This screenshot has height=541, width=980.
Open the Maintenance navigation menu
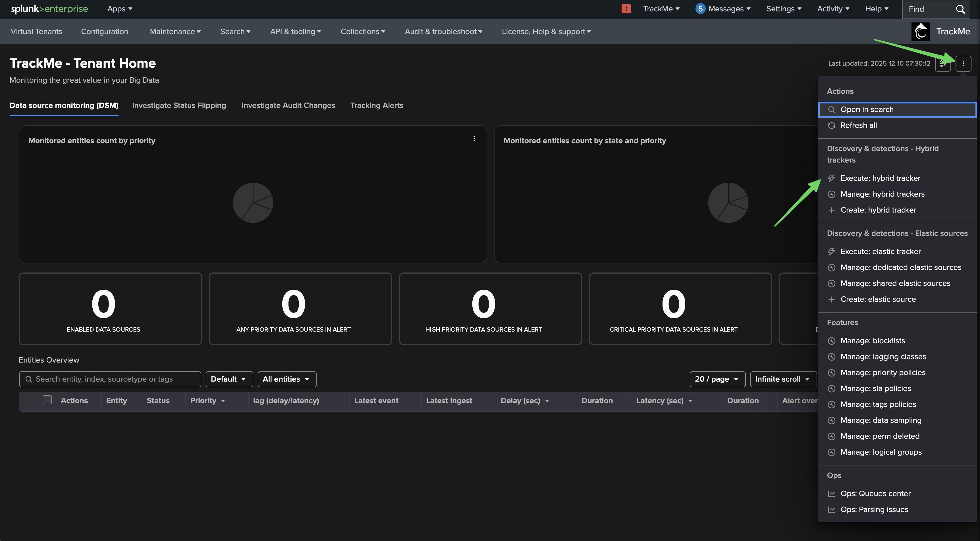175,32
